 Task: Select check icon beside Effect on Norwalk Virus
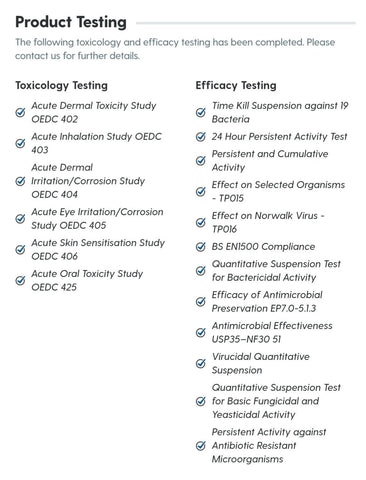coord(201,222)
